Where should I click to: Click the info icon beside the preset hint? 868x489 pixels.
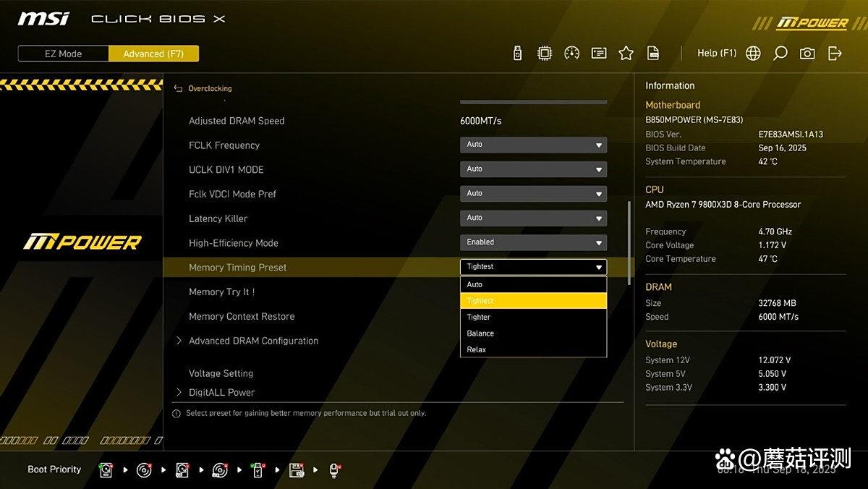point(176,414)
